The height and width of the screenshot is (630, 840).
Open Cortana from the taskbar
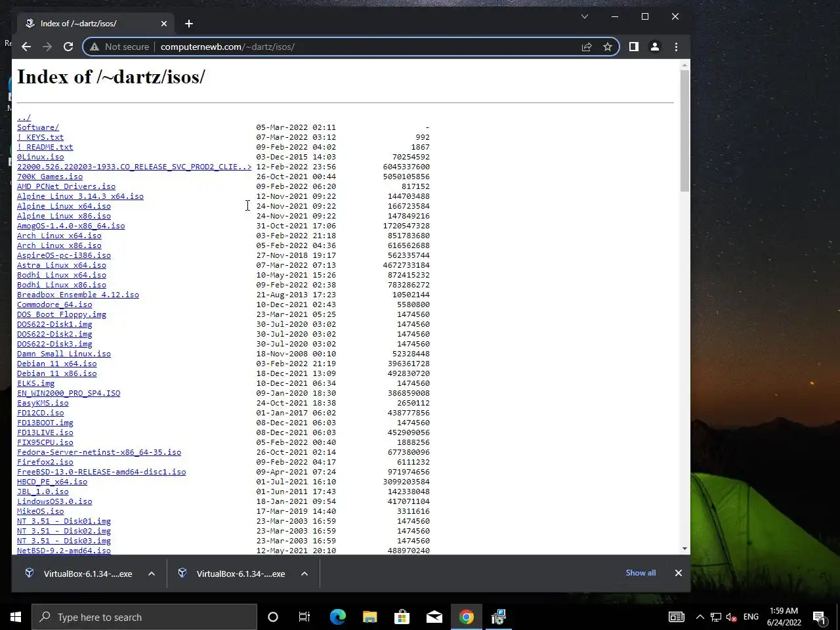pos(273,617)
